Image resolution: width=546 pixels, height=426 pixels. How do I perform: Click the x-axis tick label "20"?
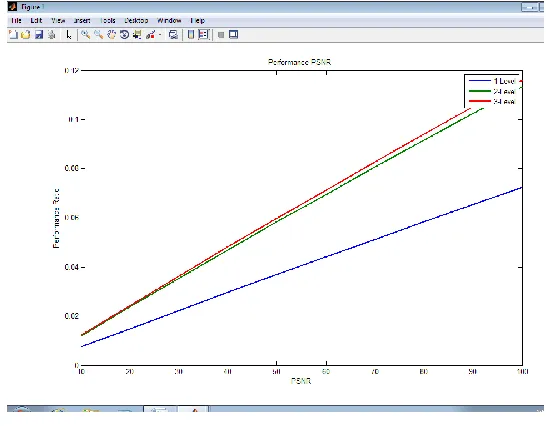tap(130, 372)
